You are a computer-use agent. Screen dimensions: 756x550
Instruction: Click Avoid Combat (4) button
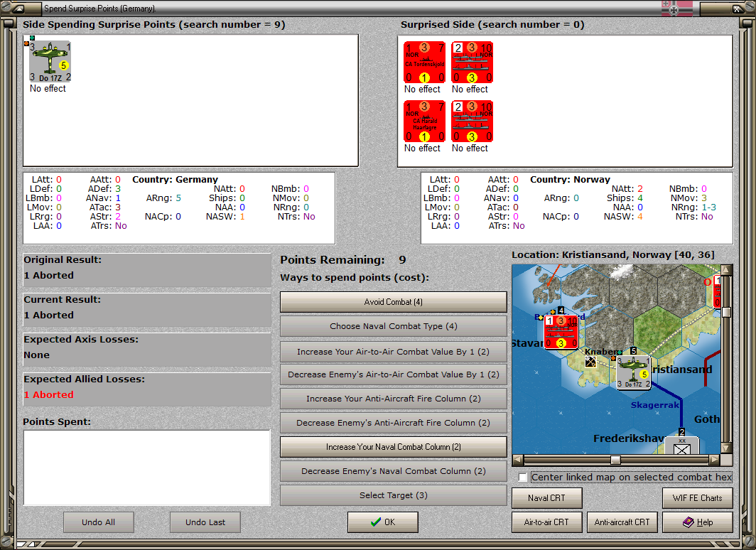click(393, 302)
